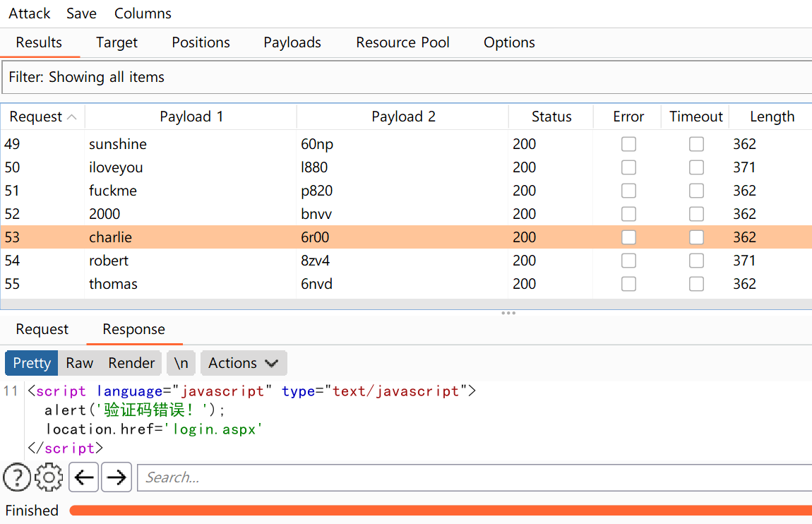Expand the Actions dropdown
Screen dimensions: 812x524
244,363
